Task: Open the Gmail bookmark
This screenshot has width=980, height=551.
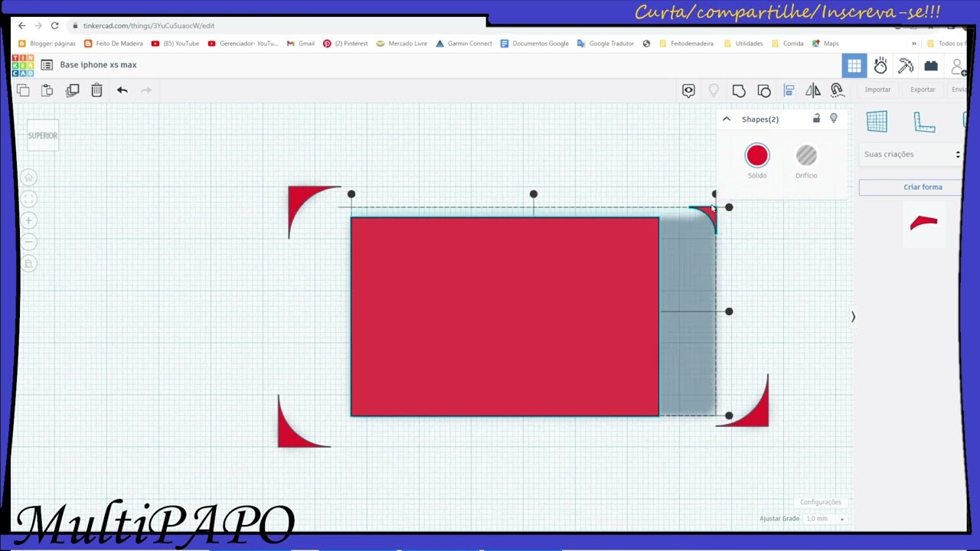Action: (301, 44)
